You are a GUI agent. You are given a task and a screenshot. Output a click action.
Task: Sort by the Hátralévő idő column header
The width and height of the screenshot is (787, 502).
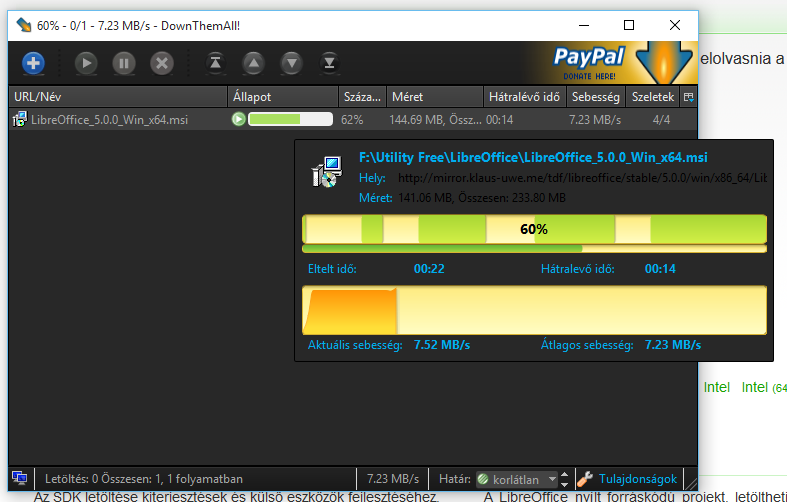(524, 97)
